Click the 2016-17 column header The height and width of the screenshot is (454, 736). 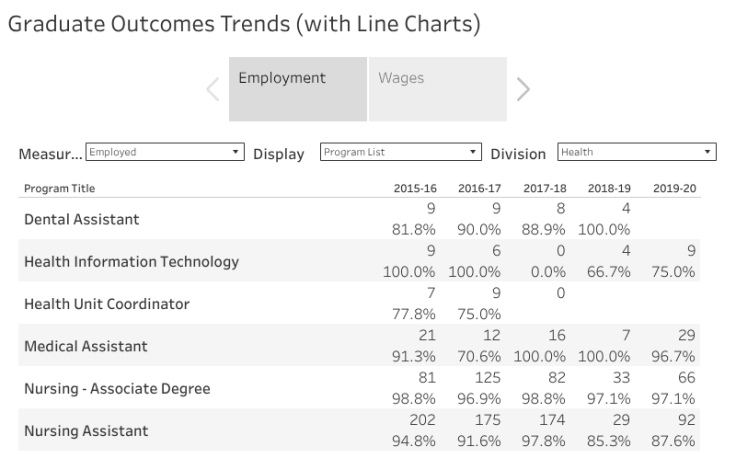click(x=479, y=188)
